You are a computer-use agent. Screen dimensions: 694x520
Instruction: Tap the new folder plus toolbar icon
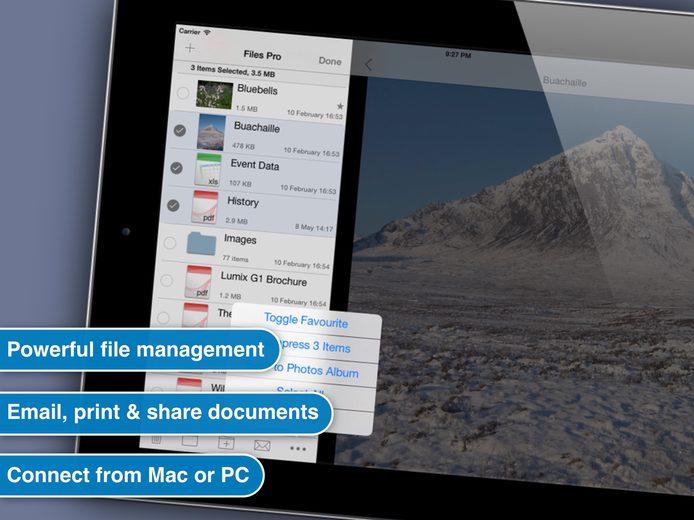[226, 443]
